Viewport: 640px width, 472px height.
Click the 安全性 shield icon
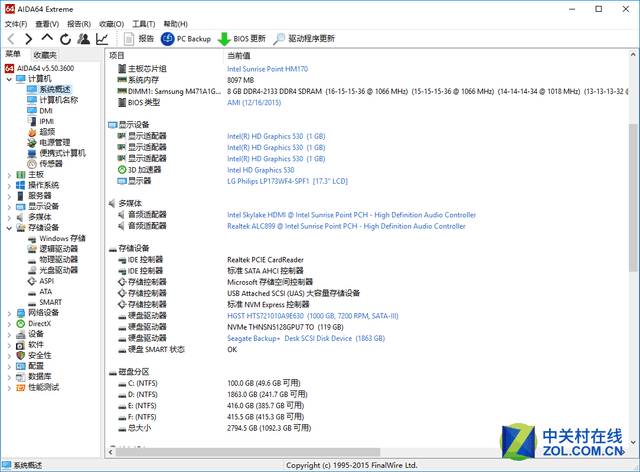coord(20,356)
